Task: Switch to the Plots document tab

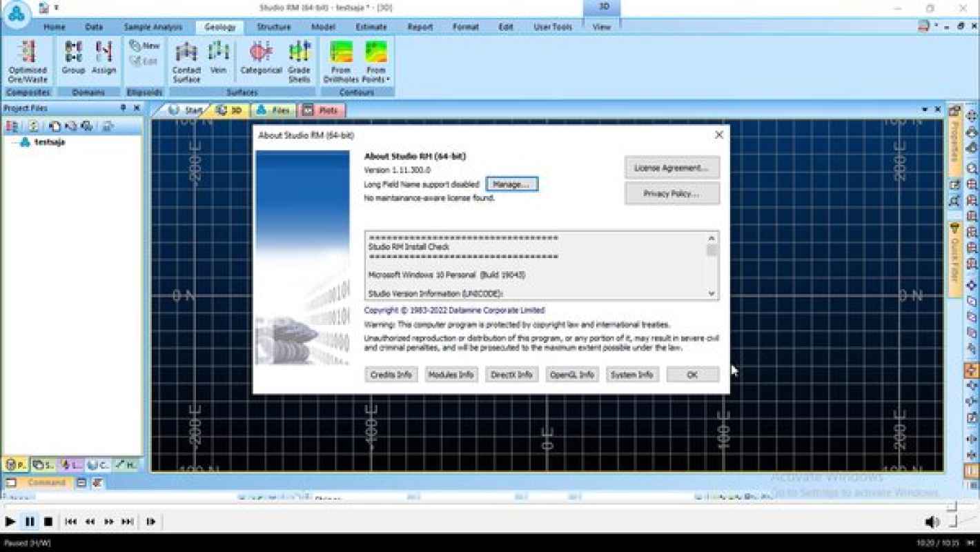Action: tap(322, 110)
